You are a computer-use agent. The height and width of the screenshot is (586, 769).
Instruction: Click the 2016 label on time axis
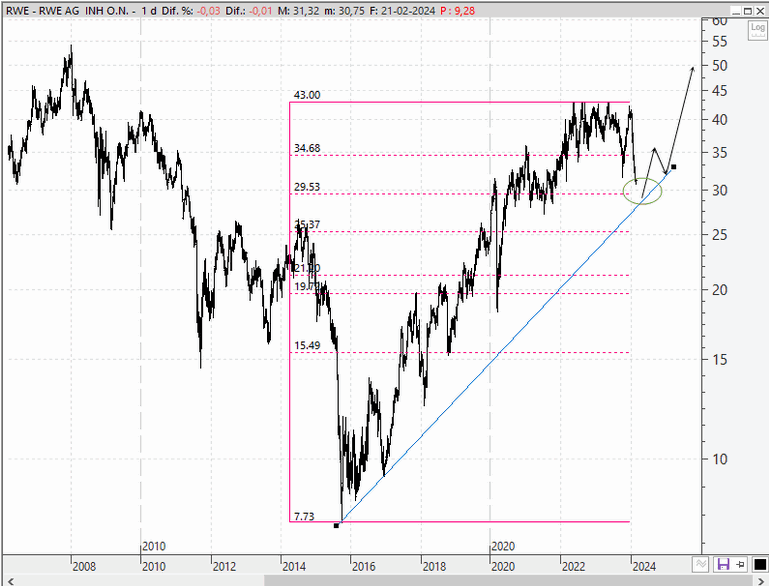tap(364, 567)
